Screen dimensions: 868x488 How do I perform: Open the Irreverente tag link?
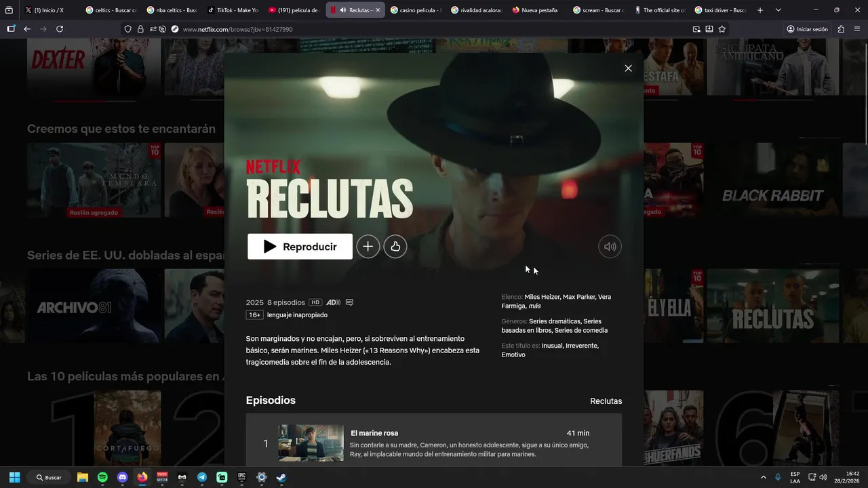[x=582, y=346]
